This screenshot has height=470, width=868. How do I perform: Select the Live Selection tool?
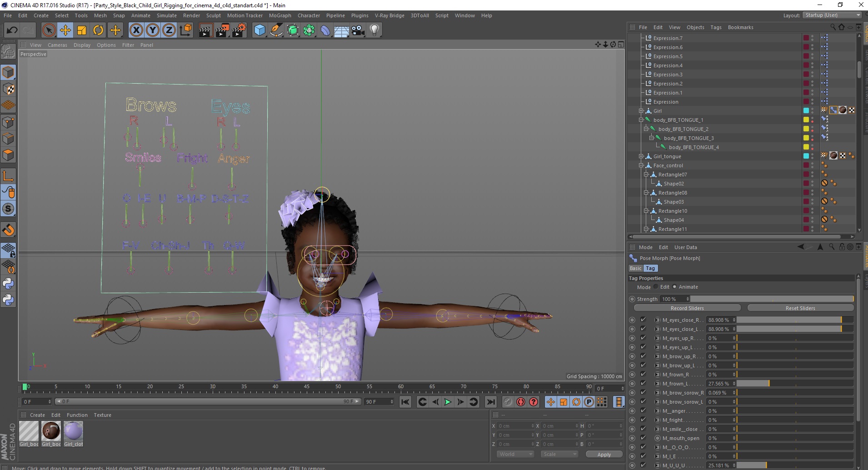tap(49, 30)
